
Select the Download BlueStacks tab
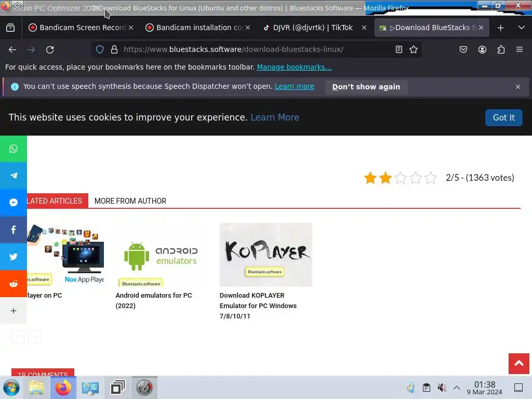tap(432, 28)
